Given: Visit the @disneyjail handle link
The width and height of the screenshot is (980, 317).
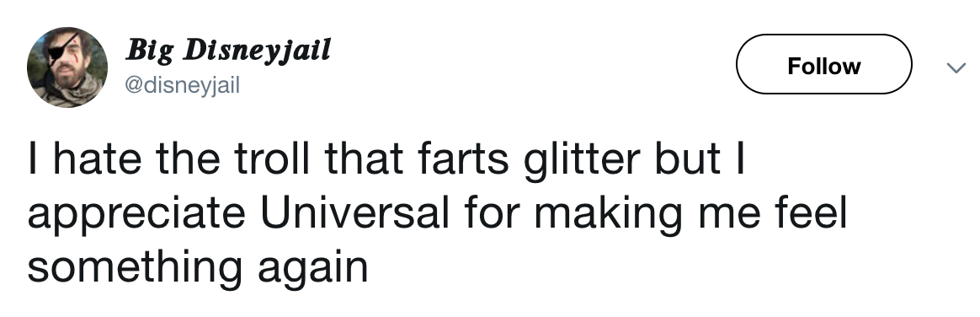Looking at the screenshot, I should 183,85.
